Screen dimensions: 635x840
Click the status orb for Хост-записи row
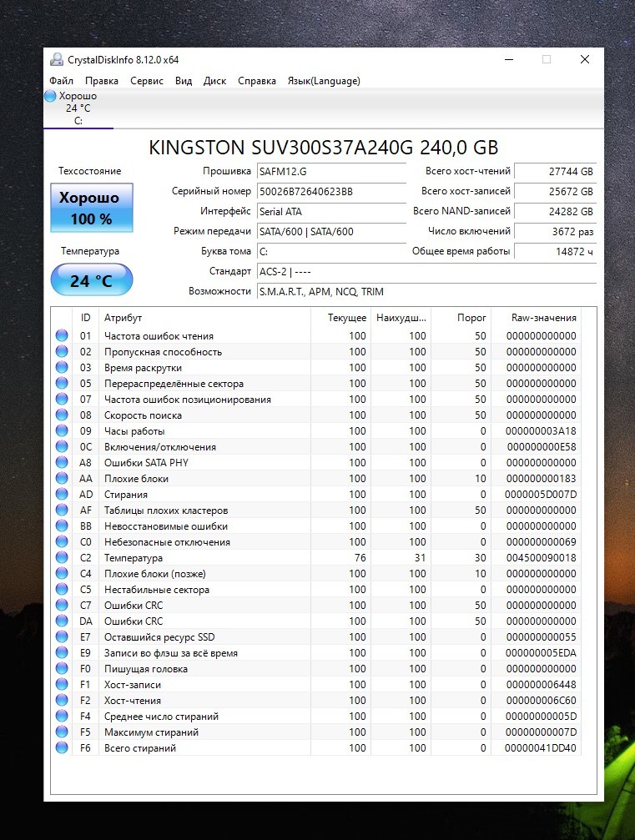62,684
